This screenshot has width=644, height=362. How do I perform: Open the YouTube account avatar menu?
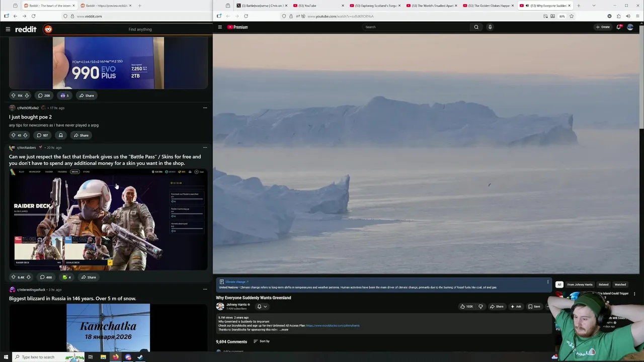(630, 27)
